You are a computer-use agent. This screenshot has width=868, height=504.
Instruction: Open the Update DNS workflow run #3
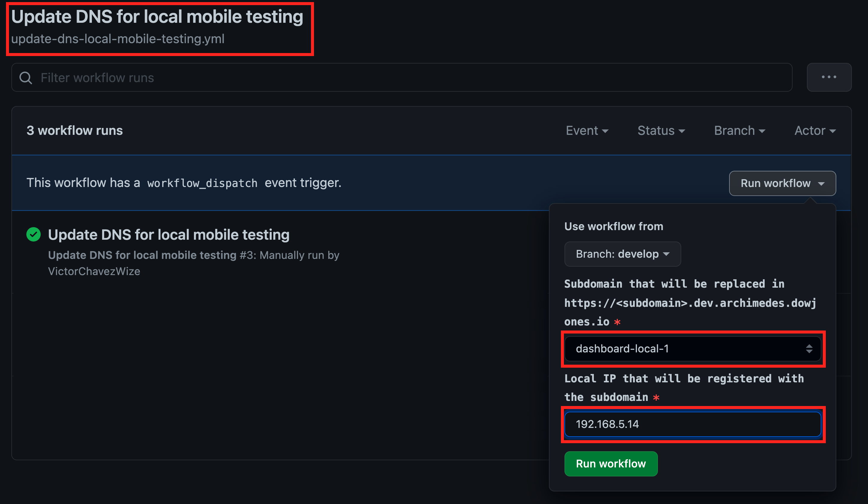[x=169, y=235]
